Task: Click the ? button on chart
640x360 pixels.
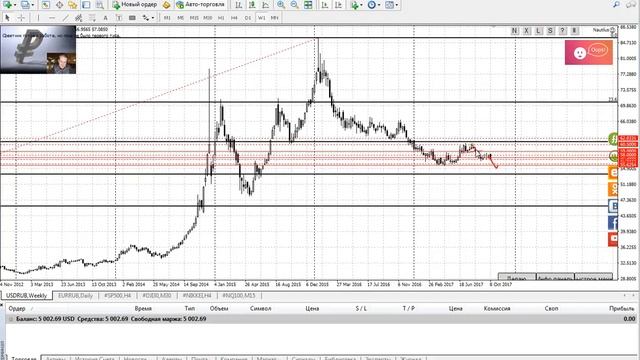Action: (562, 31)
